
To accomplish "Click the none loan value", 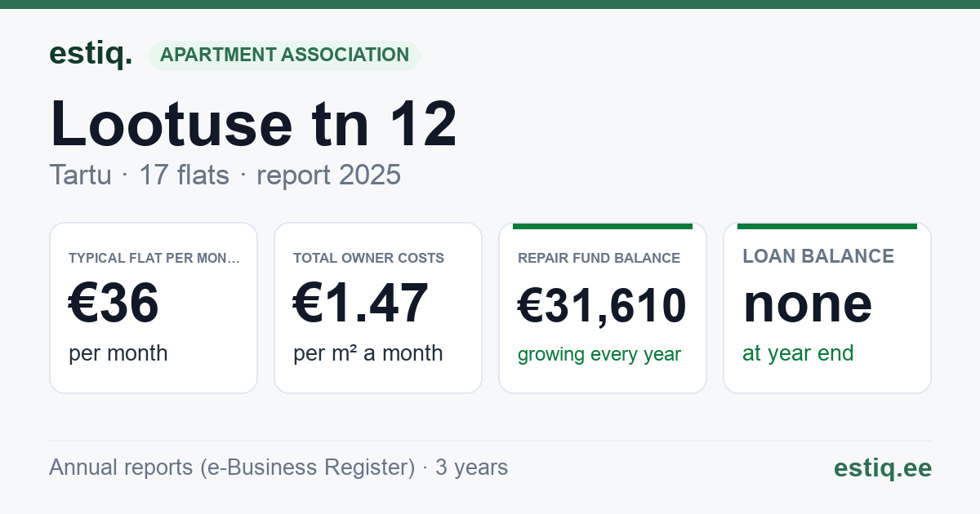I will (807, 303).
